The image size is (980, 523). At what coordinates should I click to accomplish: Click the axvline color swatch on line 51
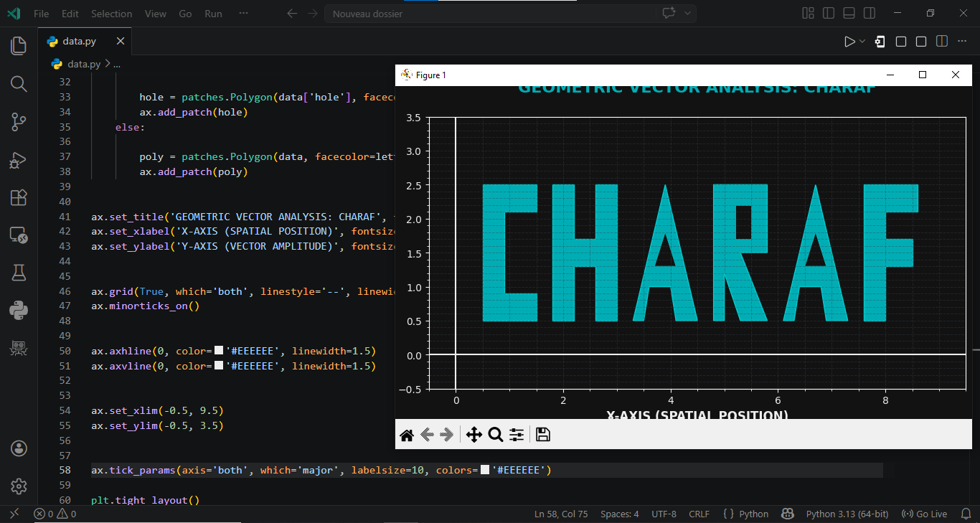click(x=219, y=366)
